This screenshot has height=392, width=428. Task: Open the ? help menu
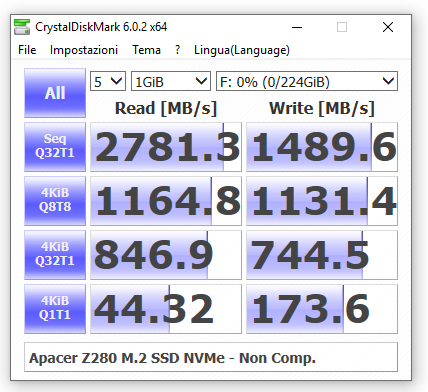click(178, 50)
